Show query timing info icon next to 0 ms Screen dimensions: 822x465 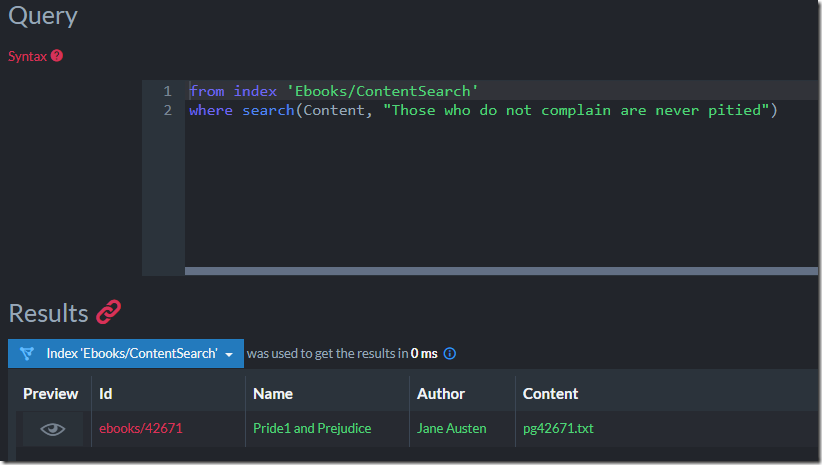click(x=450, y=353)
